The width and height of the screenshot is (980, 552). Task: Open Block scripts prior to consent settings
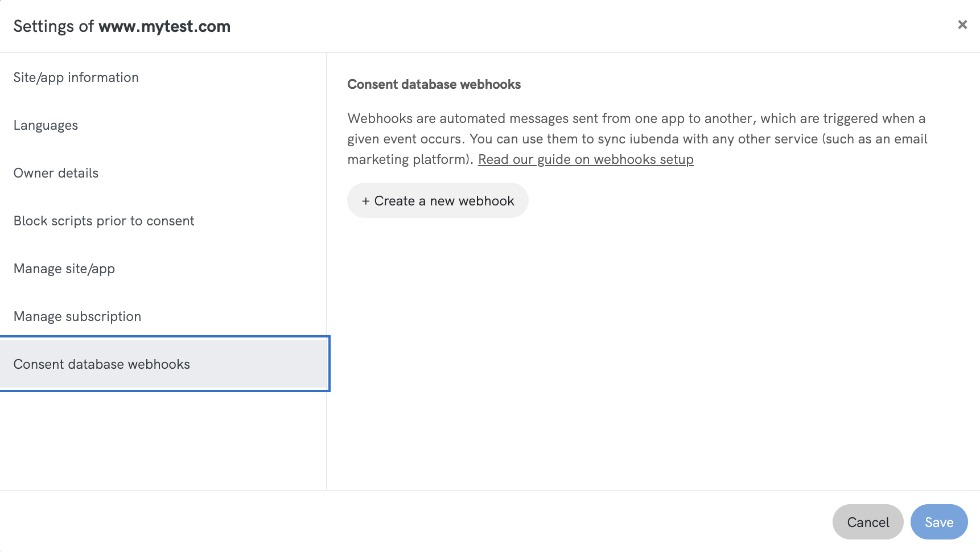(x=104, y=221)
